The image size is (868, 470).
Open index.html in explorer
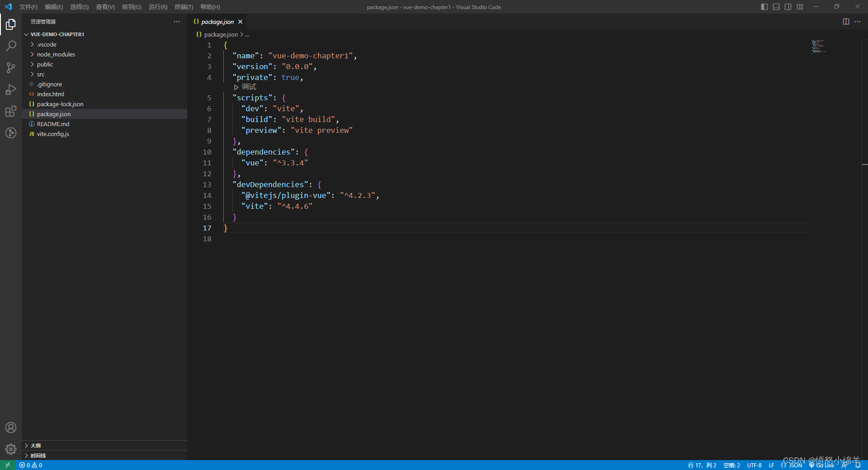tap(104, 94)
